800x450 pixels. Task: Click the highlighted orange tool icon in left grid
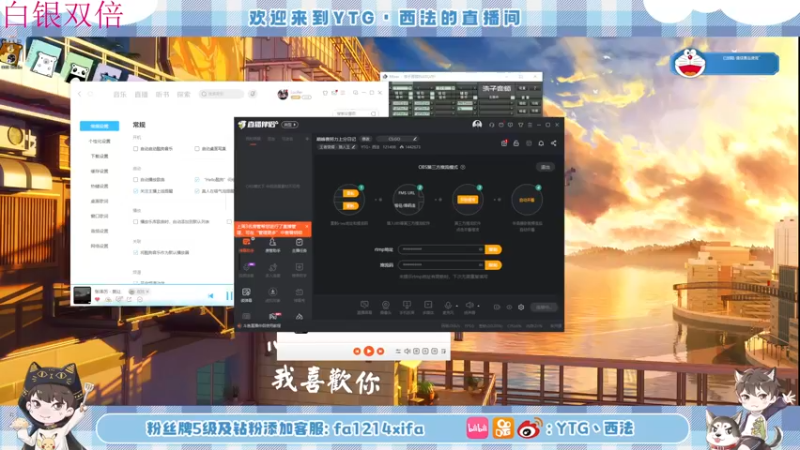click(x=246, y=242)
